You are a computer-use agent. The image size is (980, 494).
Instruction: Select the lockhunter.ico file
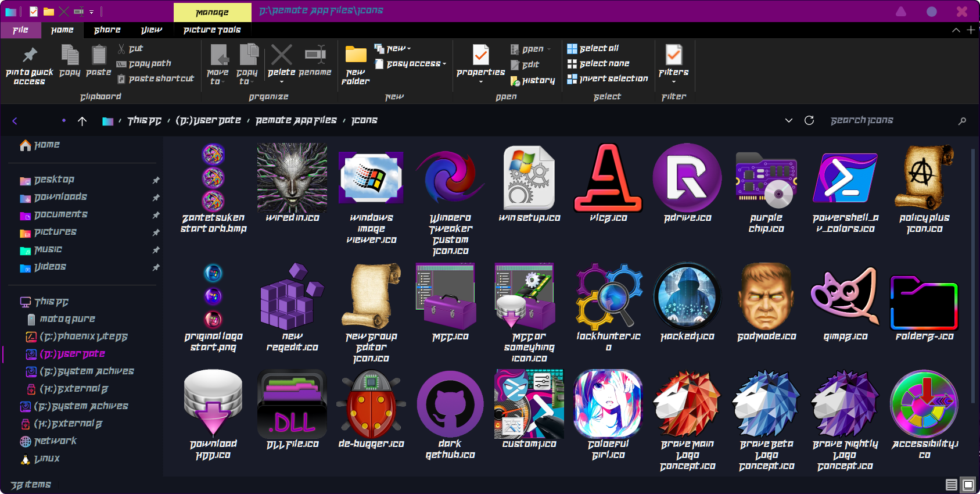click(x=608, y=308)
